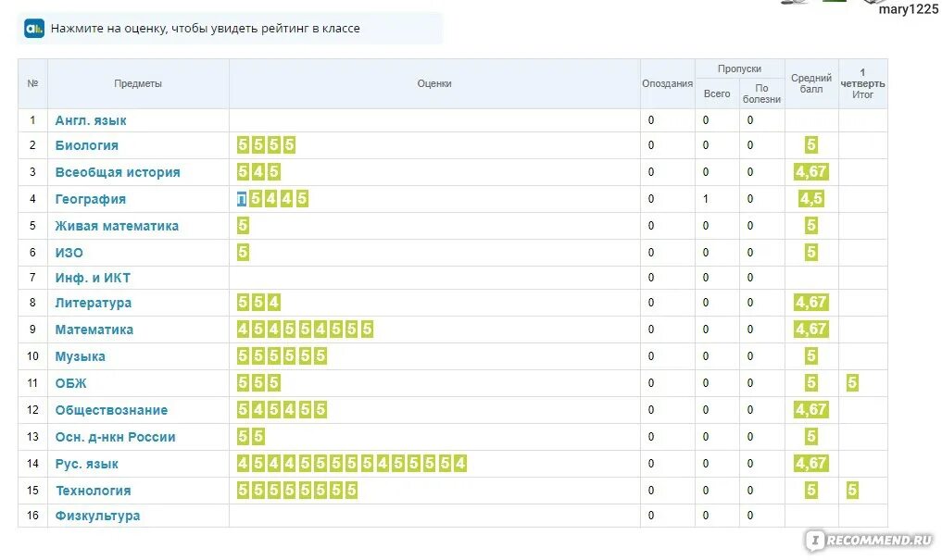This screenshot has height=560, width=942.
Task: Click the blue 'П' absence mark in География
Action: pyautogui.click(x=242, y=199)
